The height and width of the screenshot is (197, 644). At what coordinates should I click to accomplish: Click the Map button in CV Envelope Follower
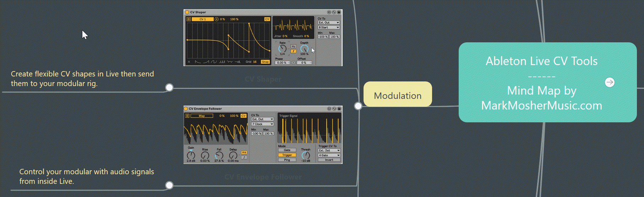coord(202,116)
